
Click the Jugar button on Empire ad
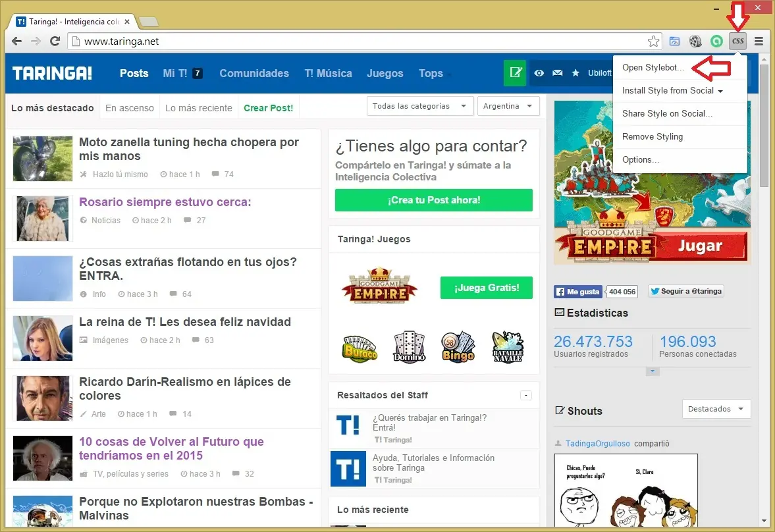(x=700, y=245)
